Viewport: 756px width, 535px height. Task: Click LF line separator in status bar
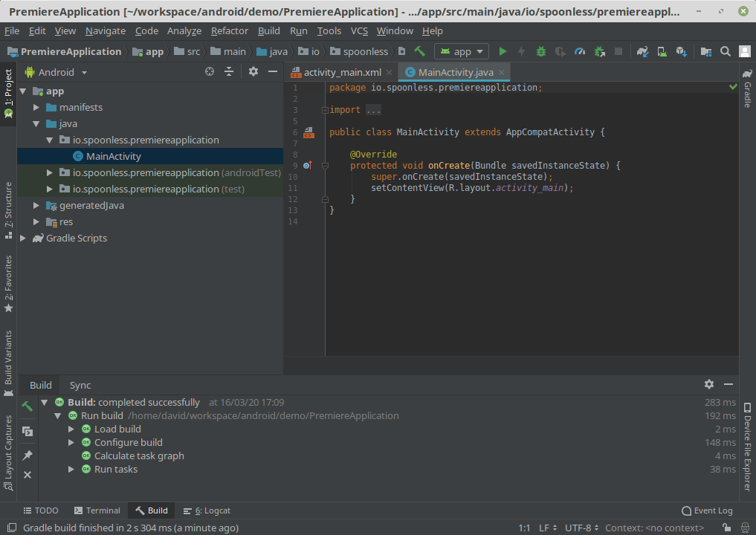coord(548,528)
